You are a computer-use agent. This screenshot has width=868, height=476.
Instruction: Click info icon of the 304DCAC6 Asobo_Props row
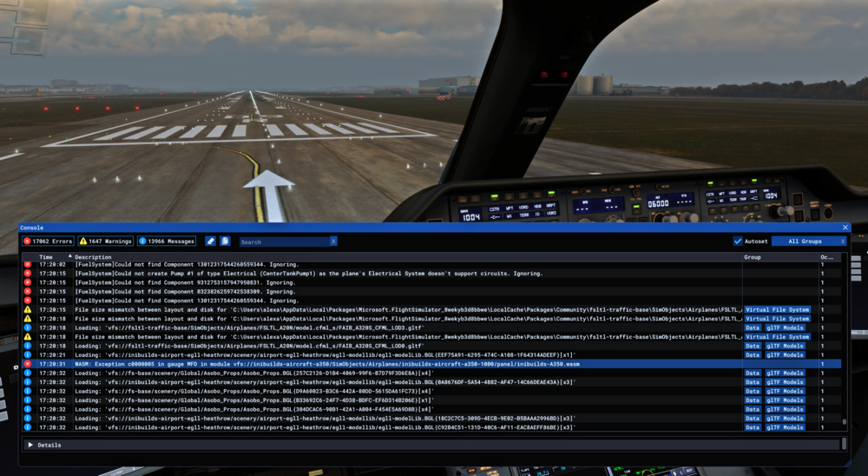27,409
